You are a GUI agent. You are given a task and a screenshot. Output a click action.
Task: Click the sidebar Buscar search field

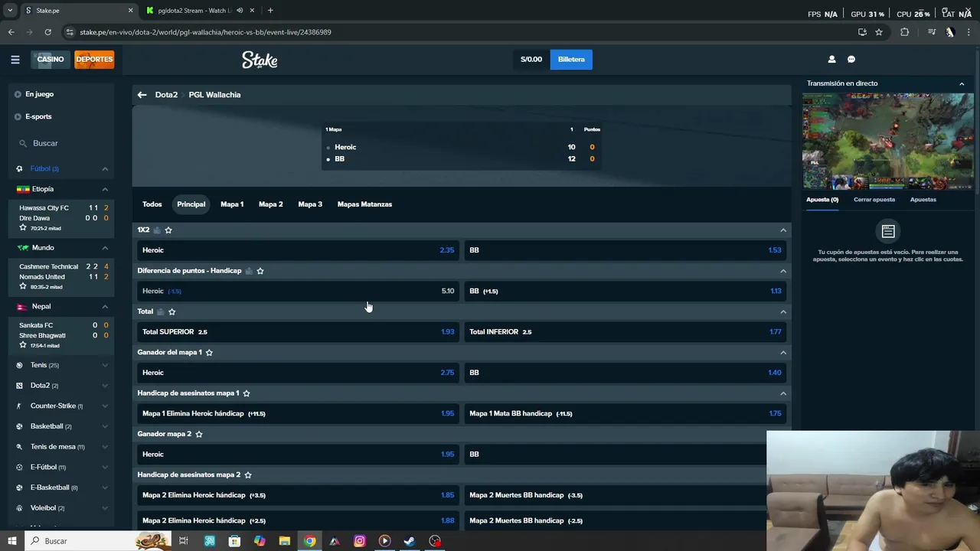(61, 143)
